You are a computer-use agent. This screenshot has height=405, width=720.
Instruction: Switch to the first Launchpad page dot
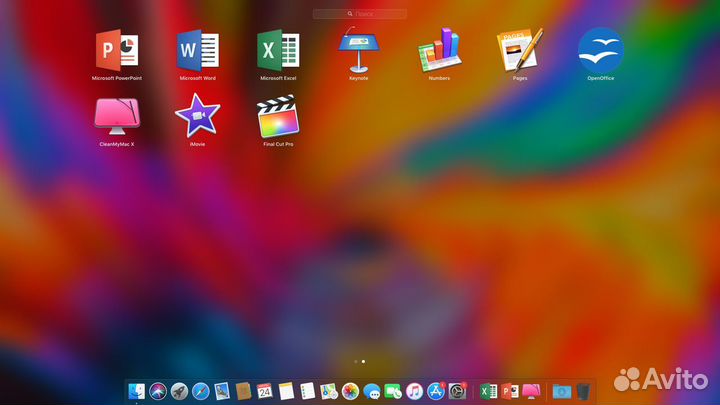(356, 362)
